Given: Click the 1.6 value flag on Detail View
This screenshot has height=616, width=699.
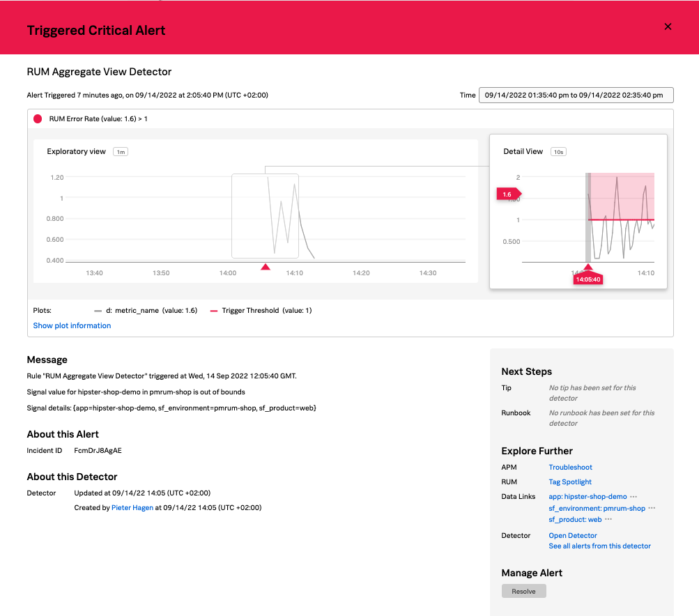Looking at the screenshot, I should (x=508, y=194).
